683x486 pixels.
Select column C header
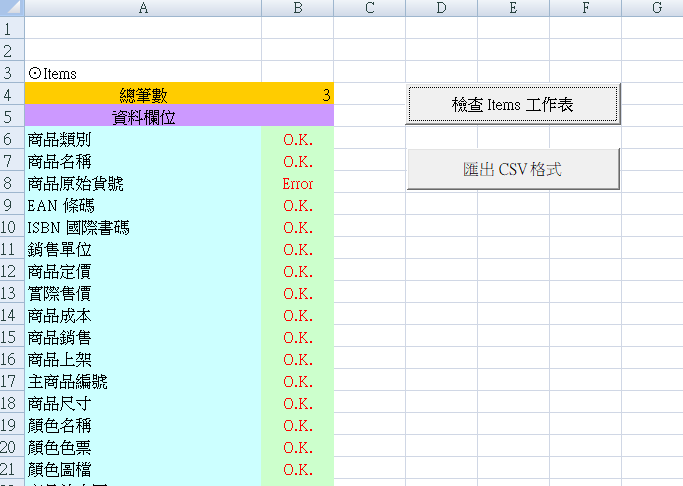click(x=369, y=8)
